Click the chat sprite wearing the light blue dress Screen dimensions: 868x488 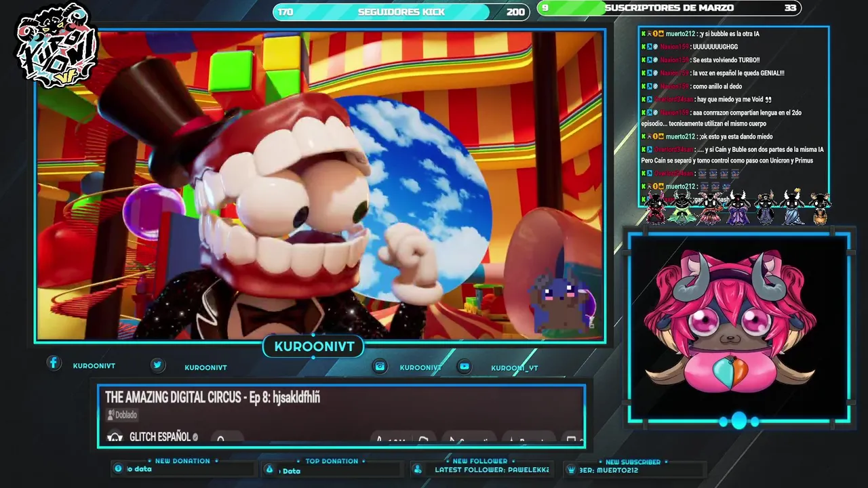point(793,207)
